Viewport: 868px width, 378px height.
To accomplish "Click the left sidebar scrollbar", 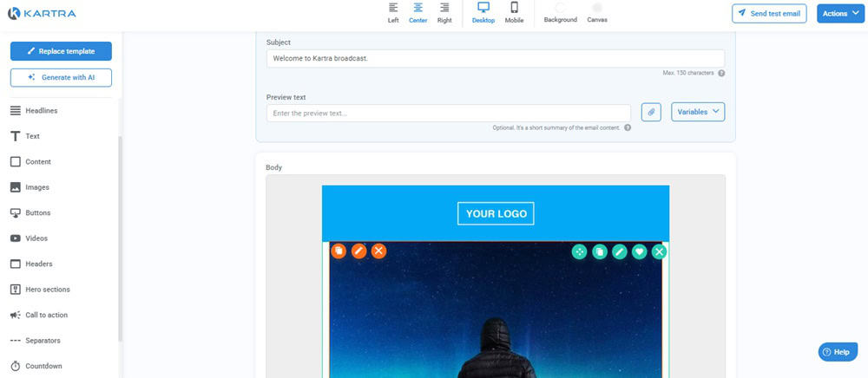I will [120, 238].
